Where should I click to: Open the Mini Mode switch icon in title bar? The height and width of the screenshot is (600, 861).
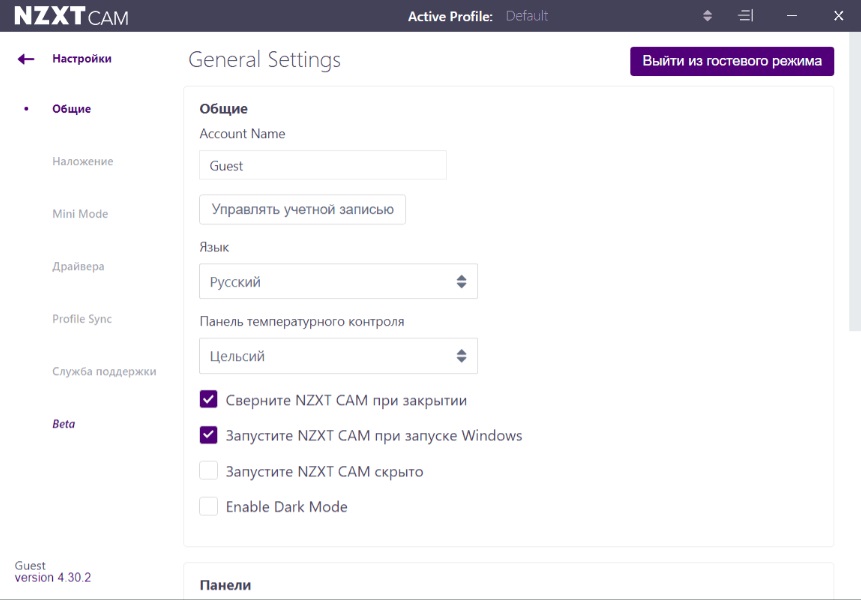[x=745, y=16]
